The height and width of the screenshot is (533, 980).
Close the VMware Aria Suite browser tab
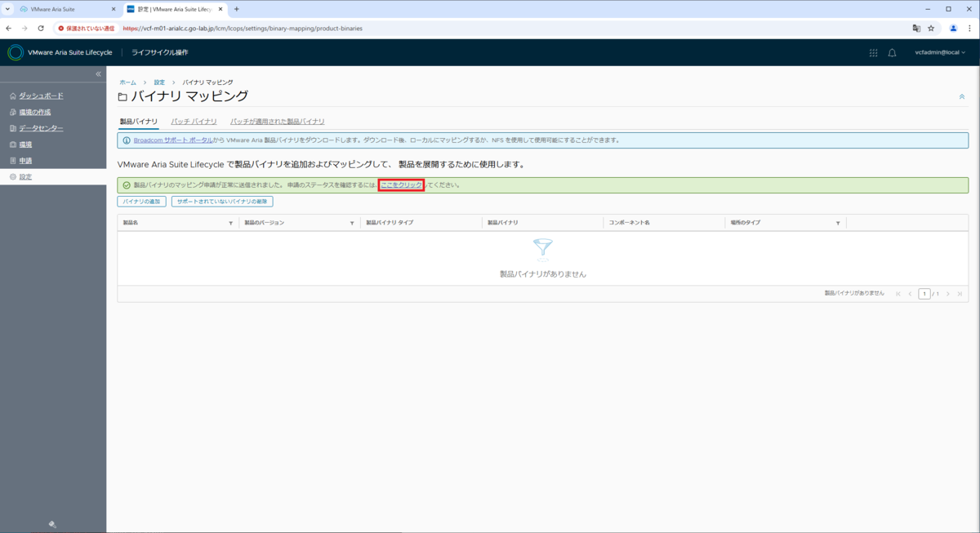pos(114,9)
